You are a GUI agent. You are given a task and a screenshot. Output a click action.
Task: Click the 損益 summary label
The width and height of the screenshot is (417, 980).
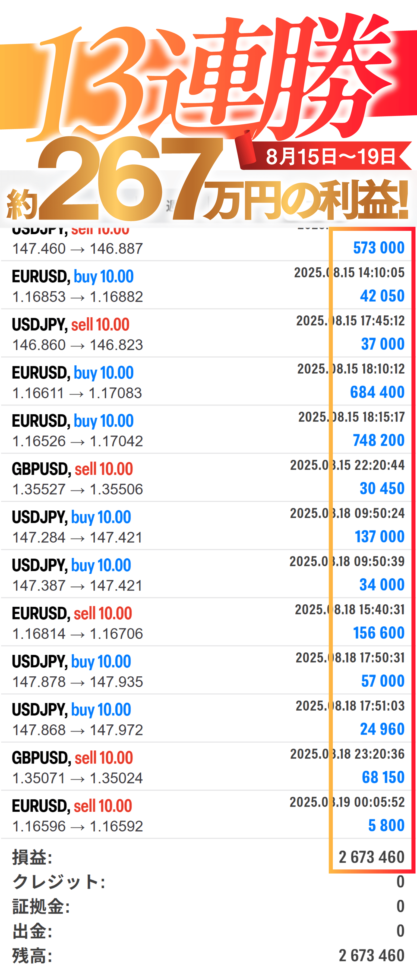[32, 857]
